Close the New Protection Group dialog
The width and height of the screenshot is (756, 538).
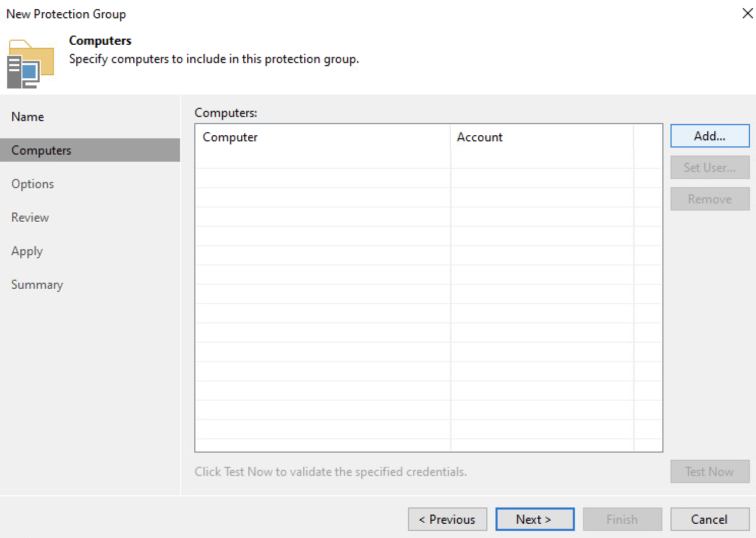click(x=747, y=13)
